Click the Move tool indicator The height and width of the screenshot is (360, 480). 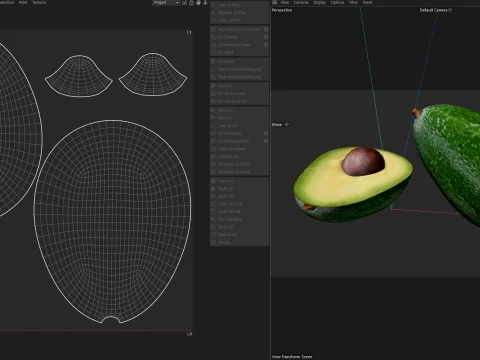pyautogui.click(x=280, y=124)
